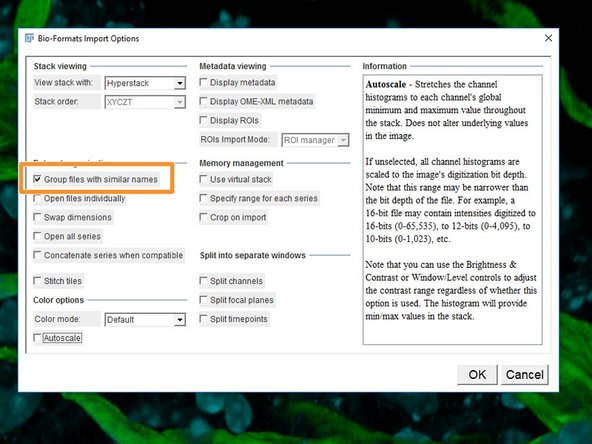Viewport: 592px width, 444px height.
Task: Click the Autoscale information text area
Action: coord(452,210)
